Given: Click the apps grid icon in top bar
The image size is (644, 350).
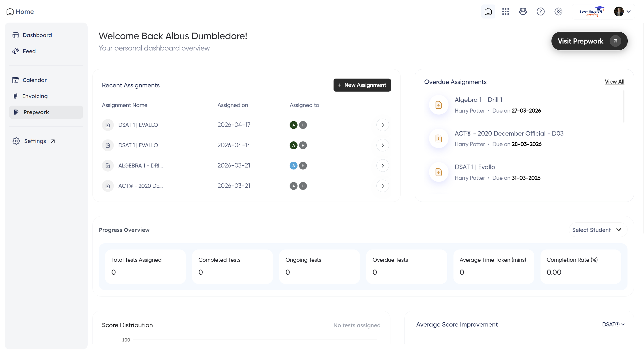Looking at the screenshot, I should [505, 11].
